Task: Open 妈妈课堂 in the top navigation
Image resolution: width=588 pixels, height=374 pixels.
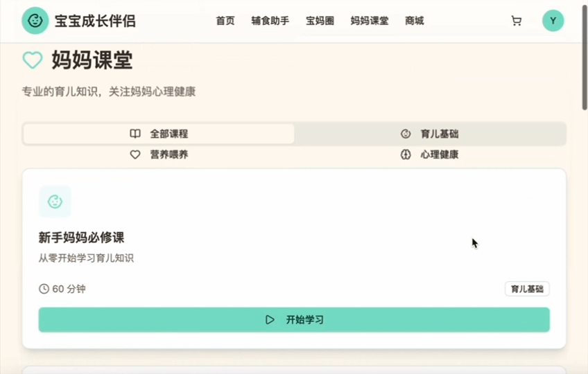Action: coord(370,21)
